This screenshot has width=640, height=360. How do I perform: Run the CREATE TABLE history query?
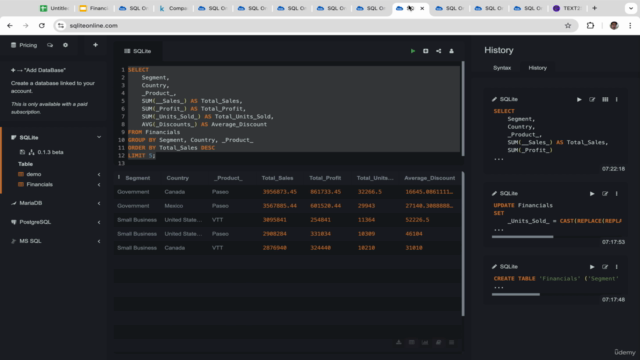(x=592, y=267)
